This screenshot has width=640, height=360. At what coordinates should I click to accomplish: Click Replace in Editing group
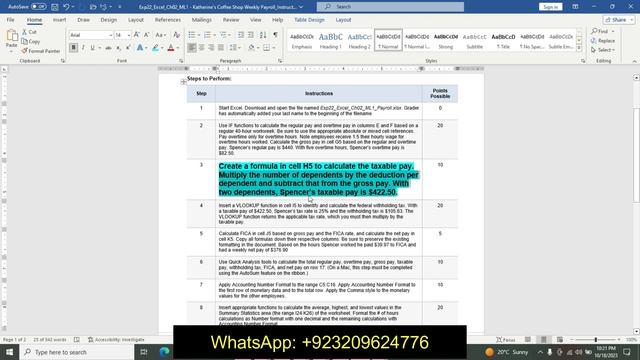pos(603,40)
